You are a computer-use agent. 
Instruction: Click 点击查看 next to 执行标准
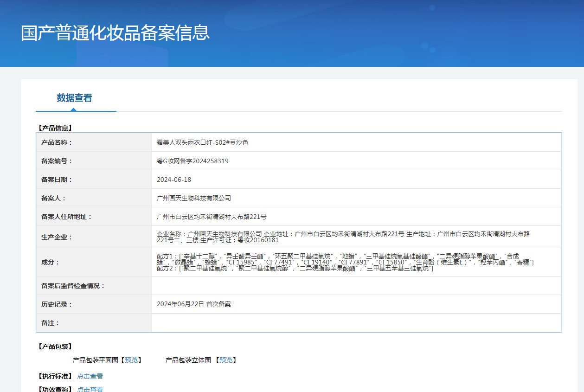90,376
